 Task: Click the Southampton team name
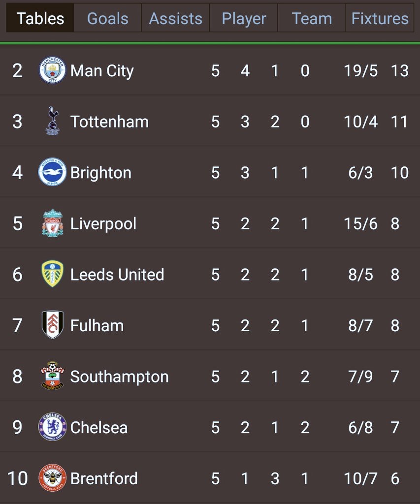(x=119, y=377)
